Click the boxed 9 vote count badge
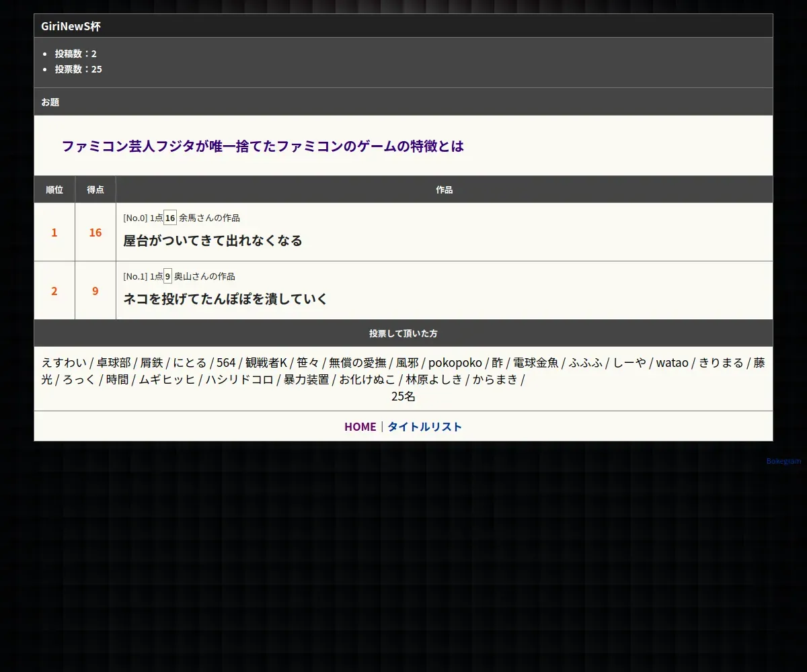 [x=167, y=276]
